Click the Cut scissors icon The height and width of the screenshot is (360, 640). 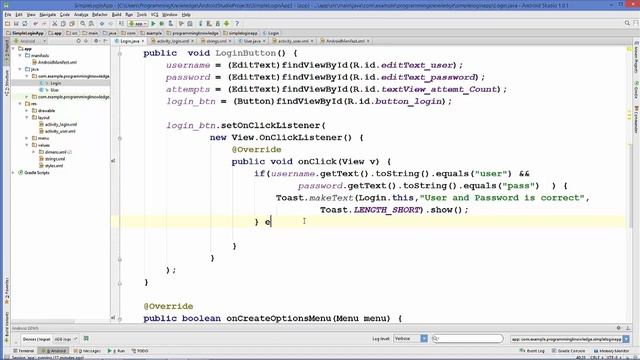coord(54,24)
